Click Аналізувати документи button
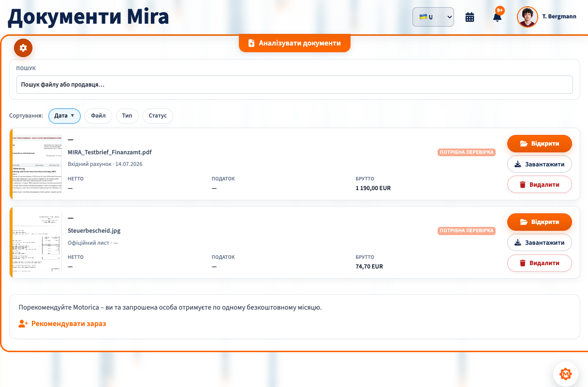 click(x=294, y=43)
